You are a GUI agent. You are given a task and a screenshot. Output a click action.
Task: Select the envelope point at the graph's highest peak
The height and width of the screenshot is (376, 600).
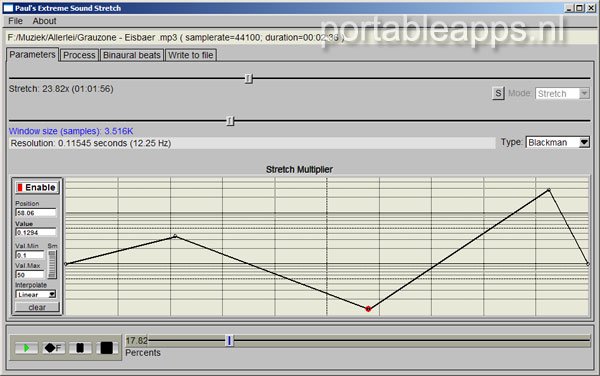pyautogui.click(x=549, y=190)
